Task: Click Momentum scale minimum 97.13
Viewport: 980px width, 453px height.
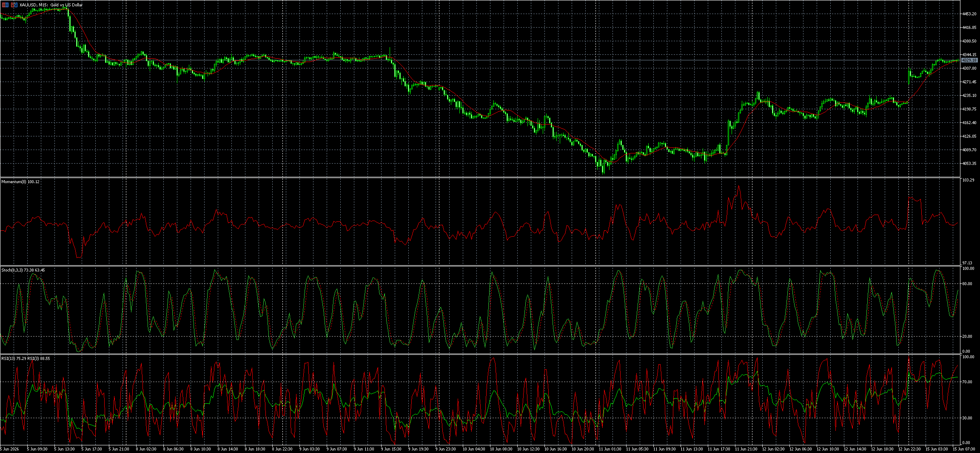Action: pos(967,263)
